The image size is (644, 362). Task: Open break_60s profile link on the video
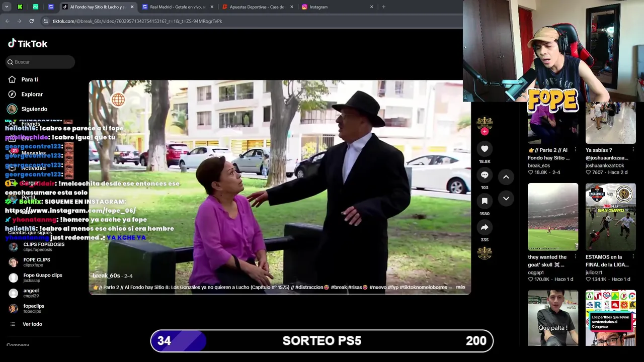pyautogui.click(x=106, y=276)
